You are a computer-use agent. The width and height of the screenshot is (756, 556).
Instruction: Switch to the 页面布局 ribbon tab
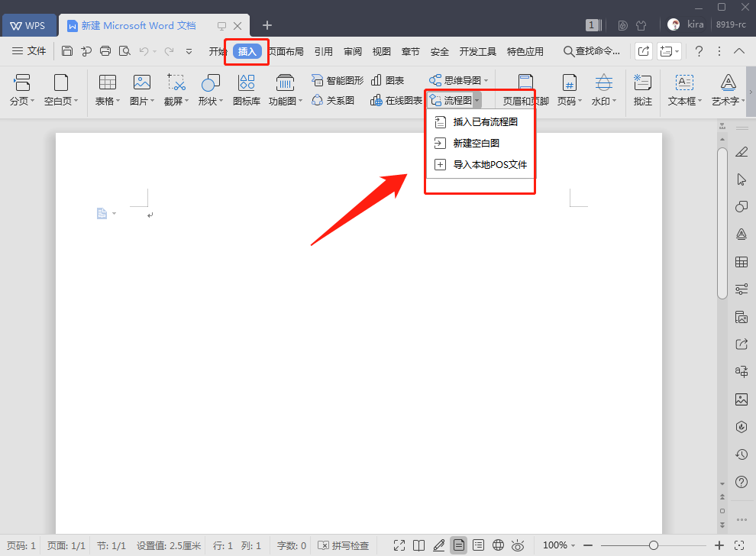(x=286, y=52)
